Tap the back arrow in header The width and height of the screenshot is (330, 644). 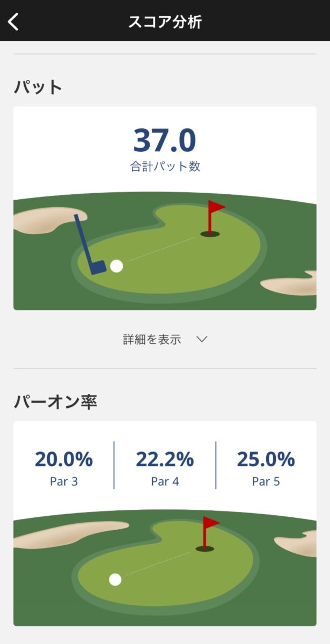pos(14,21)
